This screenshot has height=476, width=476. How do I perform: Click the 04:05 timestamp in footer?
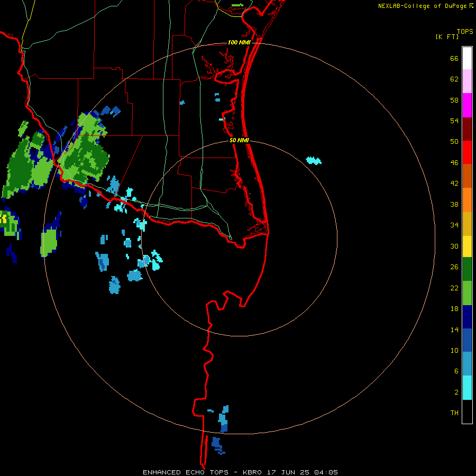pyautogui.click(x=326, y=472)
